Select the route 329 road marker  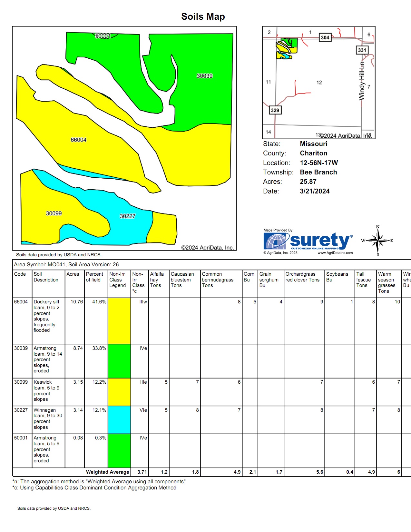coord(275,110)
